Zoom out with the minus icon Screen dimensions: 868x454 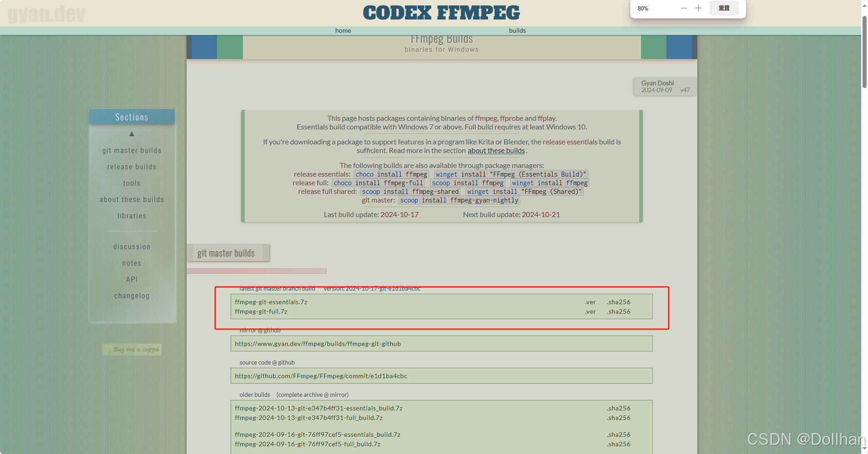tap(684, 8)
